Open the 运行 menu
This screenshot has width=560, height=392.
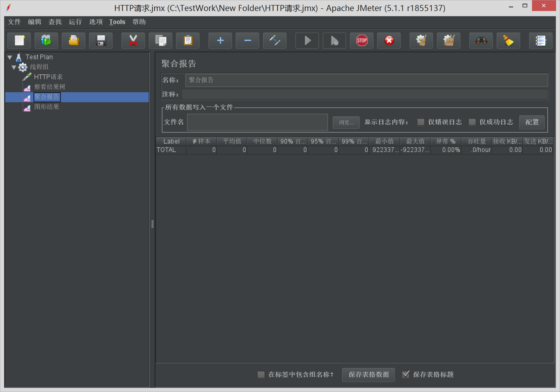click(x=75, y=22)
